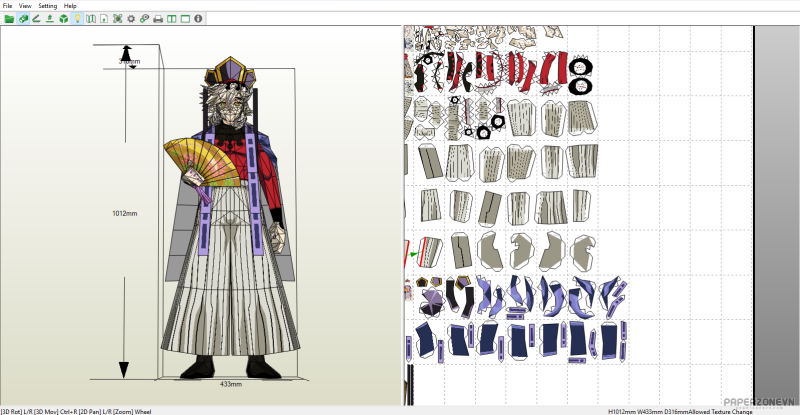The image size is (800, 415).
Task: Click the round info about icon
Action: coord(199,18)
